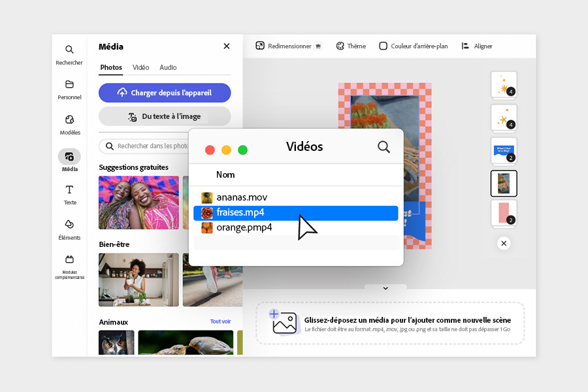Switch to the Audio tab

[x=168, y=67]
